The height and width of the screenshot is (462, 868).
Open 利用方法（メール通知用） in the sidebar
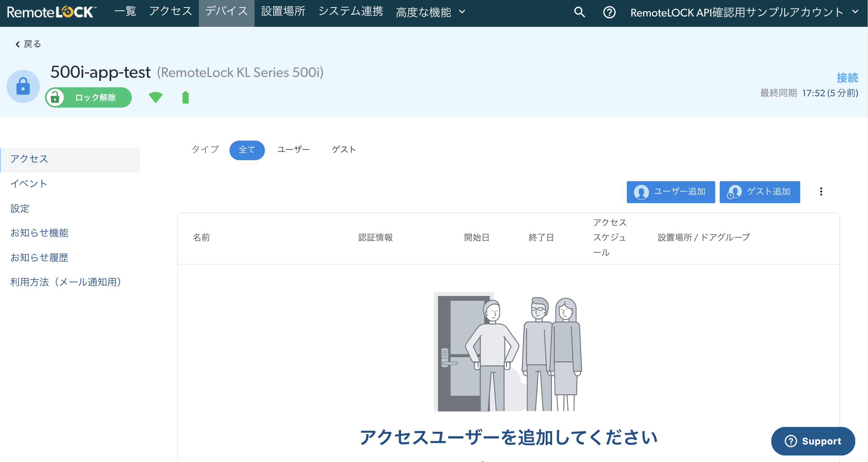[x=65, y=283]
